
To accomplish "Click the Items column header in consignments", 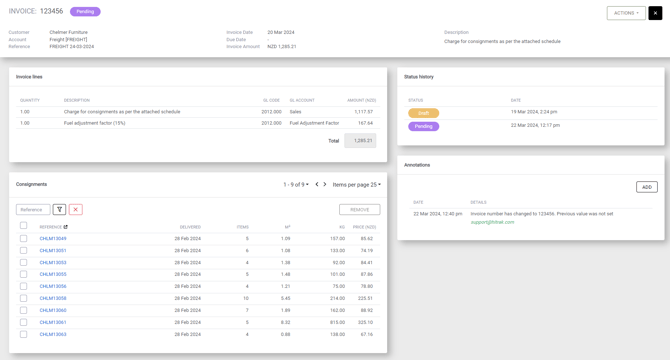I will pos(243,227).
